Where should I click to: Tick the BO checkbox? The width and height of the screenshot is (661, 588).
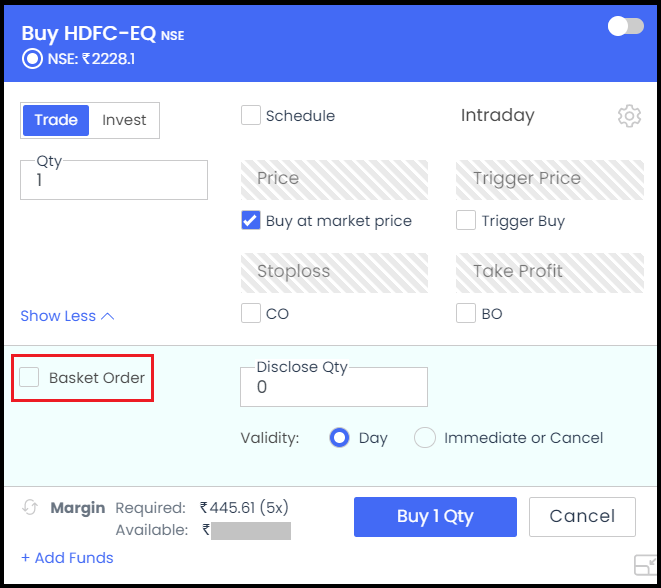pyautogui.click(x=466, y=313)
